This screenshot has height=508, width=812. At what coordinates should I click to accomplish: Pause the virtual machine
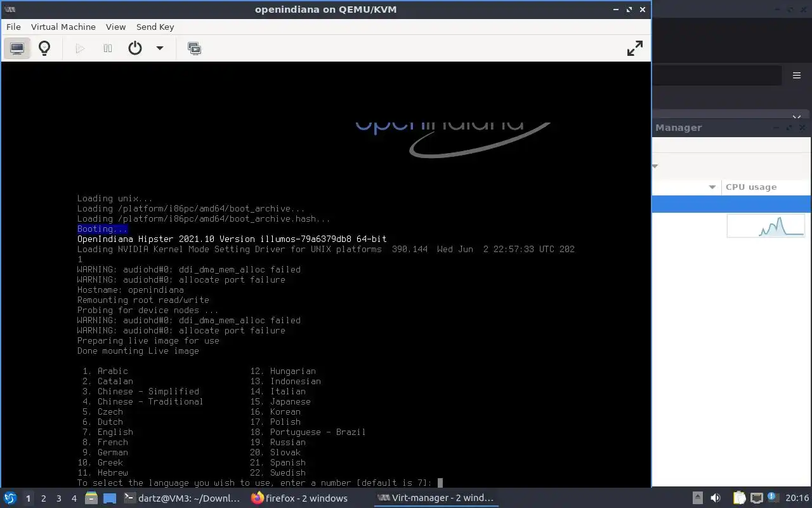(108, 48)
